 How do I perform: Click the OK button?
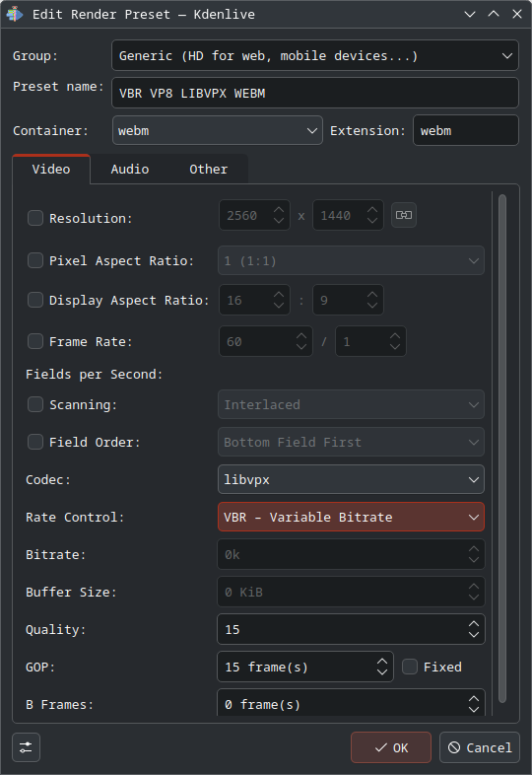[x=391, y=747]
